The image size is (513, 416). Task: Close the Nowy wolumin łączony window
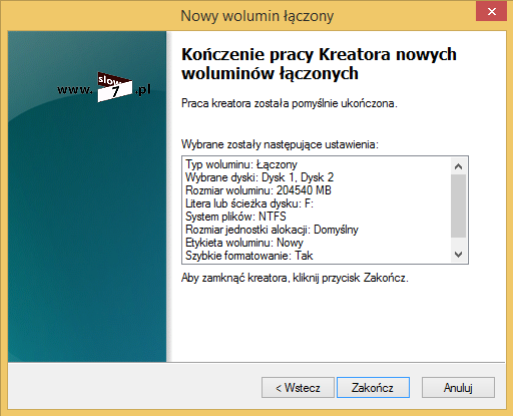click(491, 12)
